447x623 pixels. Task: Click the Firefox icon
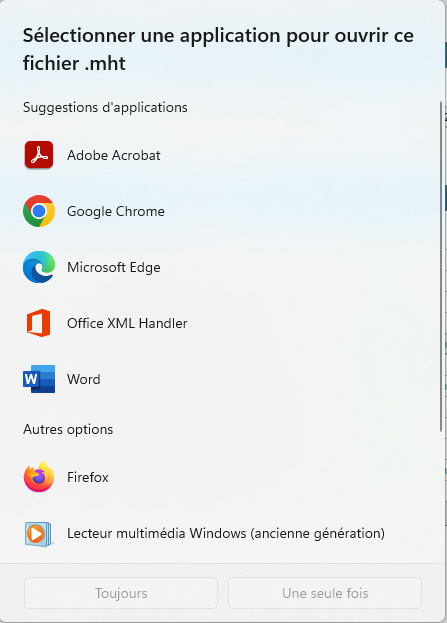39,477
